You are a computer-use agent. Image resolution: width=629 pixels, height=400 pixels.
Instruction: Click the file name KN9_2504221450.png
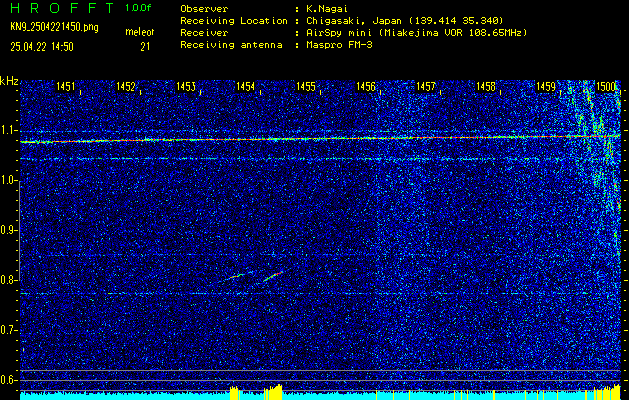(x=54, y=27)
